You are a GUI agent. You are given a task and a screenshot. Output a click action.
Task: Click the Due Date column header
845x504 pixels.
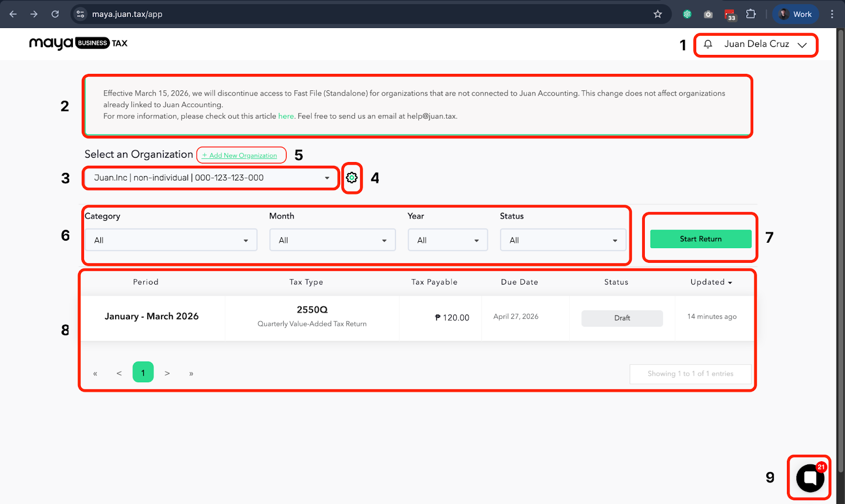click(520, 282)
